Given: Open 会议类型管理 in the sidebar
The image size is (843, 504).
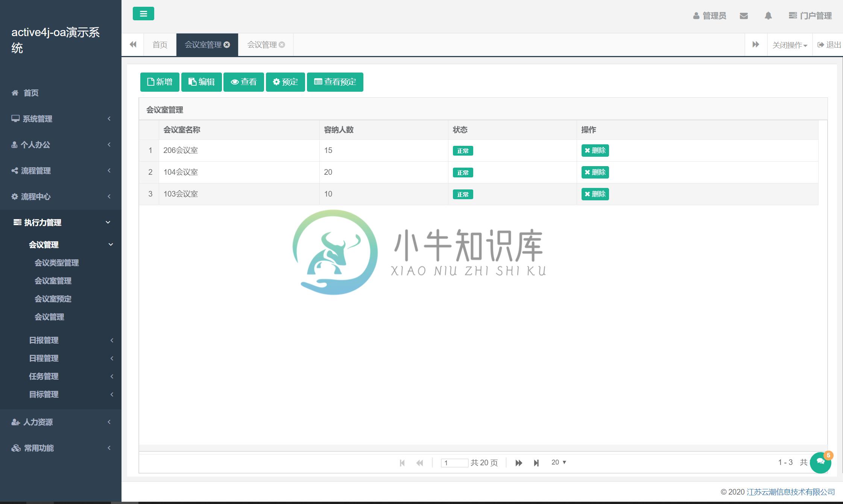Looking at the screenshot, I should (56, 263).
